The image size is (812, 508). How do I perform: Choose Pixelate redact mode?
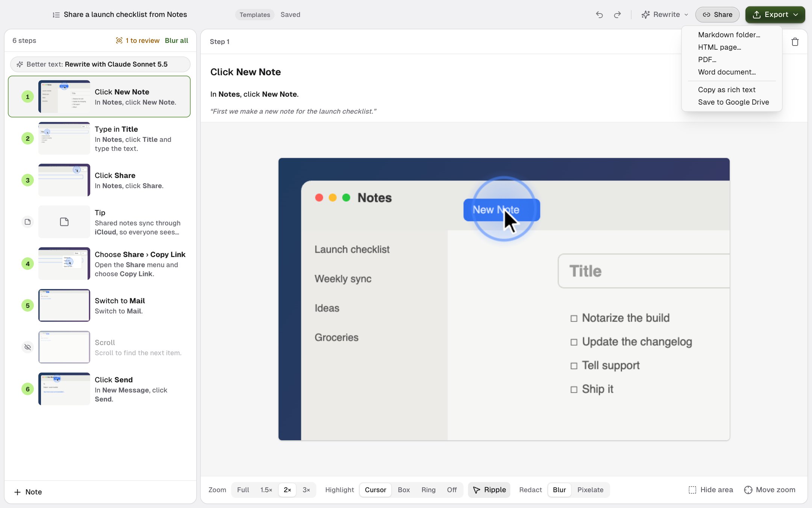590,490
